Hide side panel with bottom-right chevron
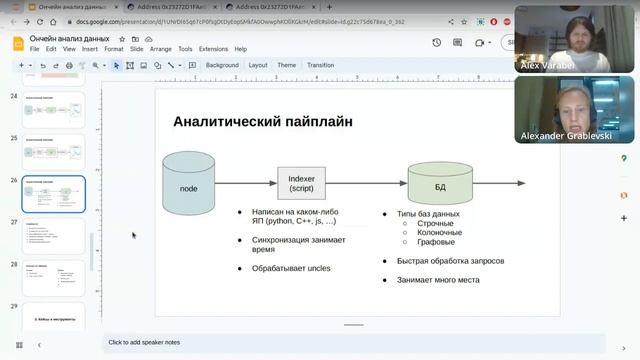Image resolution: width=640 pixels, height=360 pixels. (x=624, y=348)
